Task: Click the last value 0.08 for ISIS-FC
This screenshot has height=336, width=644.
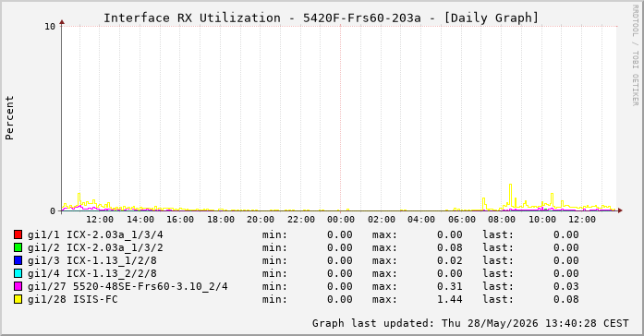Action: click(566, 299)
